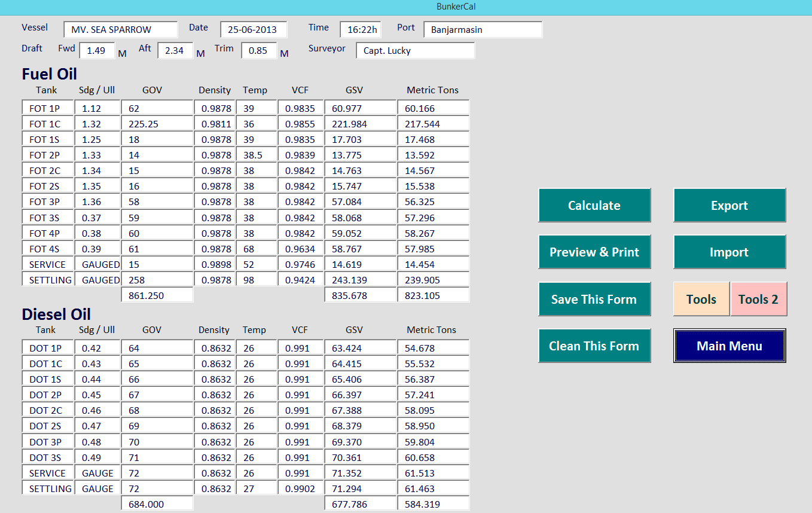The height and width of the screenshot is (513, 812).
Task: Select FOT 1S tank name cell
Action: (x=48, y=139)
